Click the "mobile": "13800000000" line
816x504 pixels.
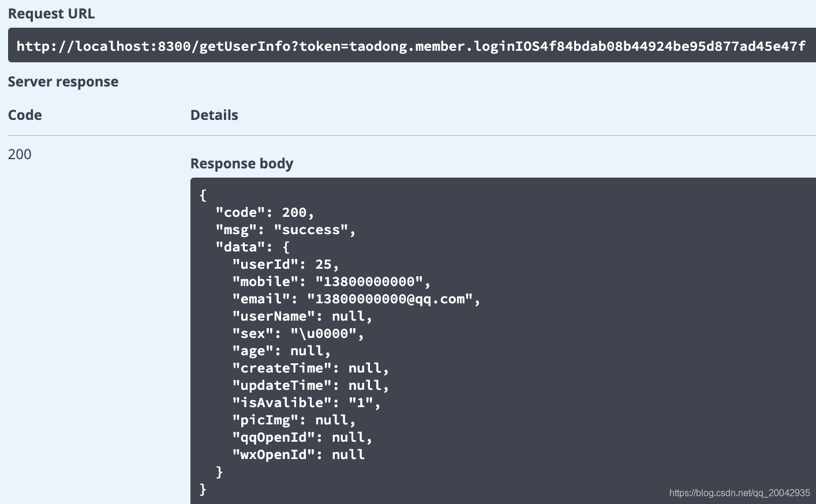click(331, 281)
